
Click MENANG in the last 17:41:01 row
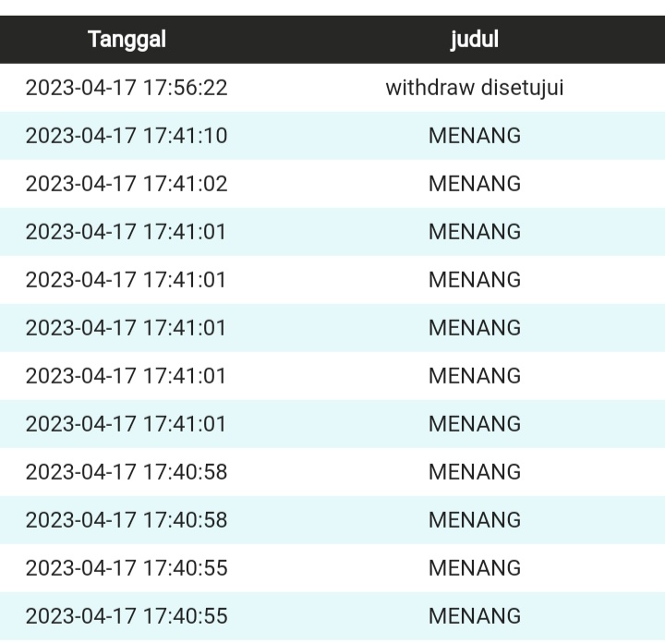(x=475, y=424)
